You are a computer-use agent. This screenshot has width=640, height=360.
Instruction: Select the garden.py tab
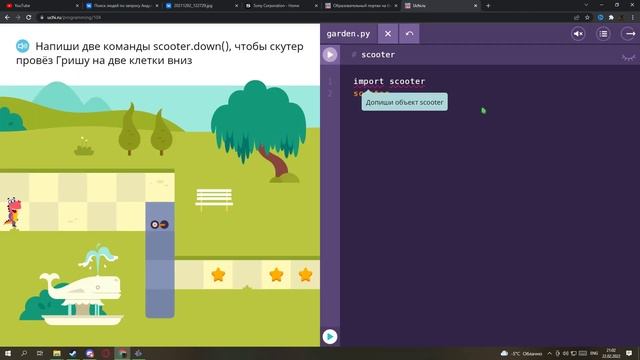[348, 34]
